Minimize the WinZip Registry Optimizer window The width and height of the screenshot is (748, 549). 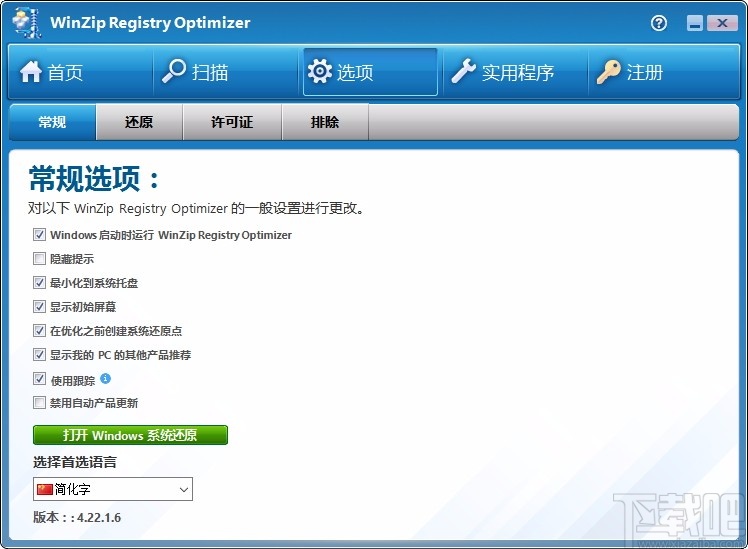pos(695,23)
